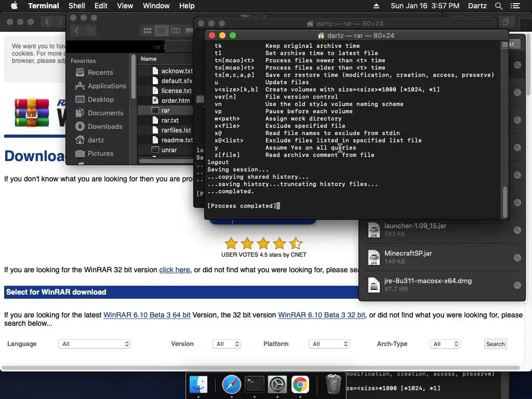The width and height of the screenshot is (532, 399).
Task: Open WinRAR 6.10 Beta 3 32 bit link
Action: coord(322,315)
